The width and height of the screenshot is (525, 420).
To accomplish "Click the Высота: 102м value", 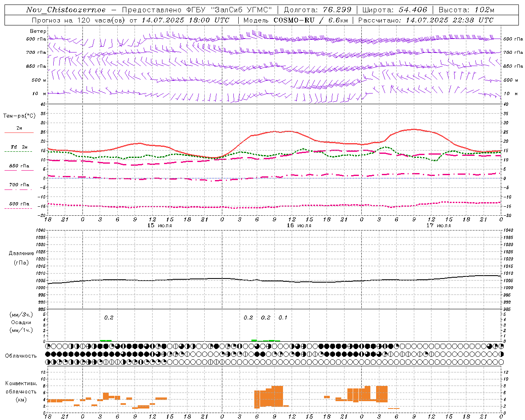I will [466, 10].
